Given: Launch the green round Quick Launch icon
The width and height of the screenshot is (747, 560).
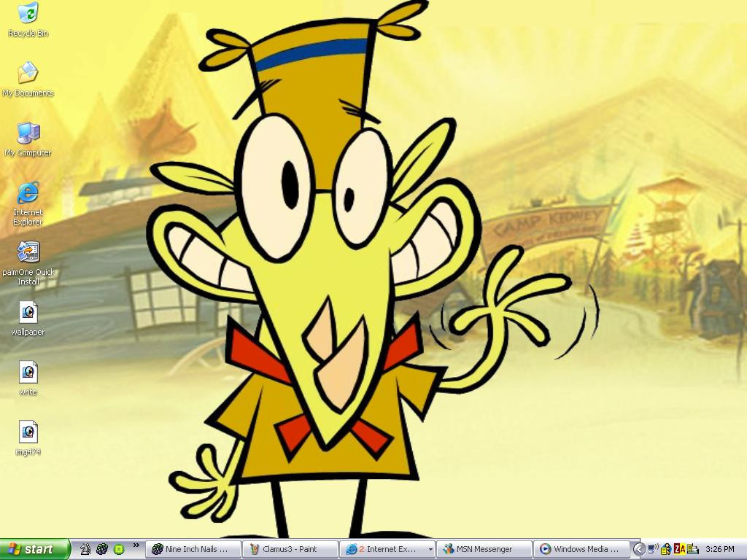Looking at the screenshot, I should tap(119, 549).
